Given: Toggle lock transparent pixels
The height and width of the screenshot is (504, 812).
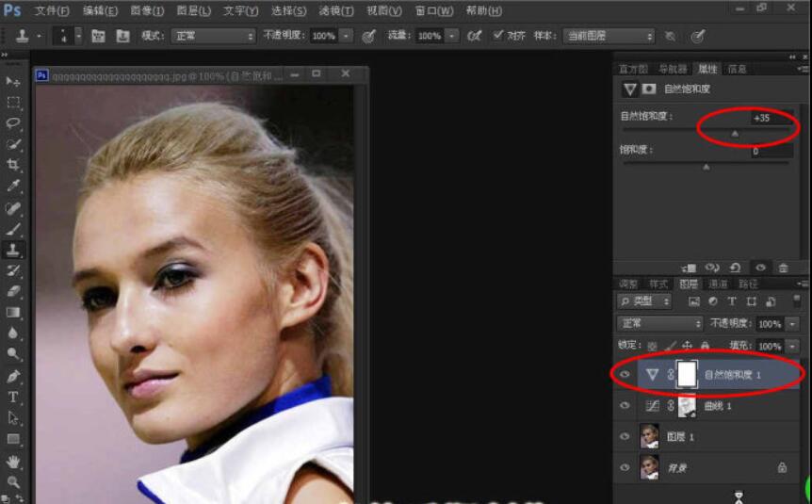Looking at the screenshot, I should [x=653, y=346].
